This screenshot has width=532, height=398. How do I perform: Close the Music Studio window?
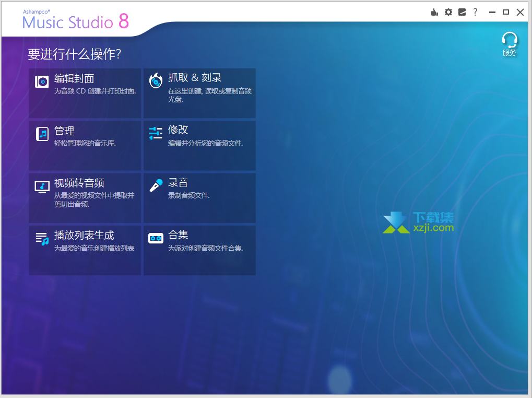pyautogui.click(x=520, y=12)
